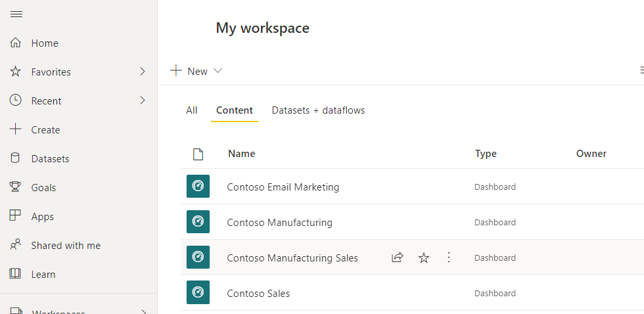Image resolution: width=644 pixels, height=314 pixels.
Task: Select the Create option in sidebar
Action: [x=45, y=130]
